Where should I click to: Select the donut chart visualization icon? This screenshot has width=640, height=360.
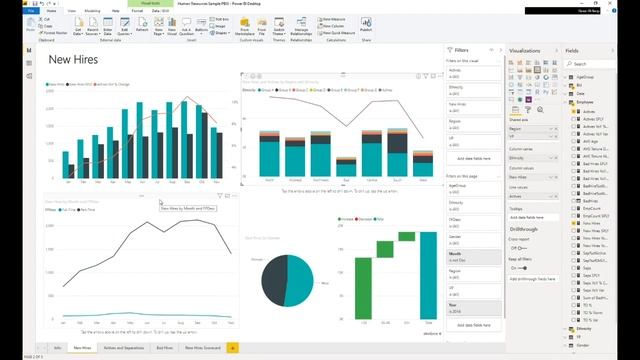546,77
